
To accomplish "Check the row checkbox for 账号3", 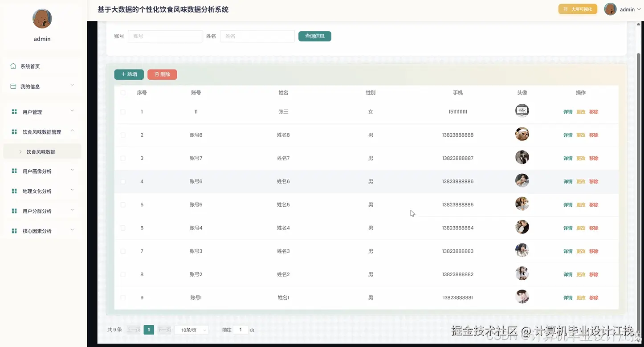I will coord(123,251).
